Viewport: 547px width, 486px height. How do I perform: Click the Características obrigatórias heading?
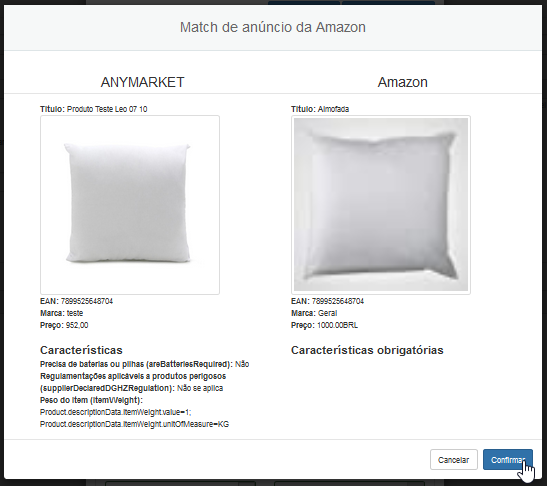[x=367, y=350]
